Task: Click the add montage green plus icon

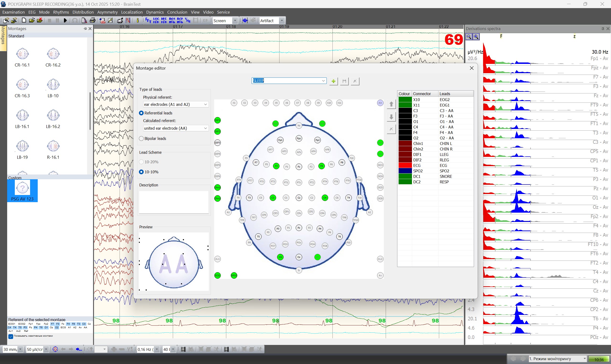Action: coord(333,81)
